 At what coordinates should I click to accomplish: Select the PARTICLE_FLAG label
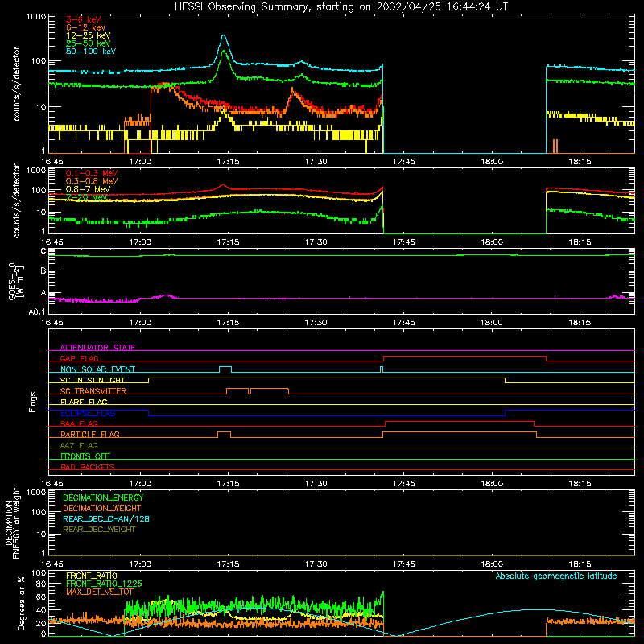coord(90,434)
